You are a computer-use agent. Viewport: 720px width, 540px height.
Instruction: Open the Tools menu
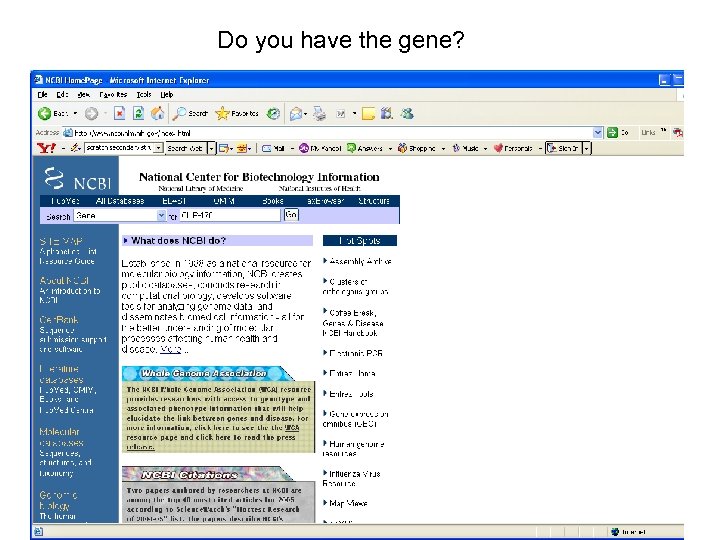pos(144,95)
